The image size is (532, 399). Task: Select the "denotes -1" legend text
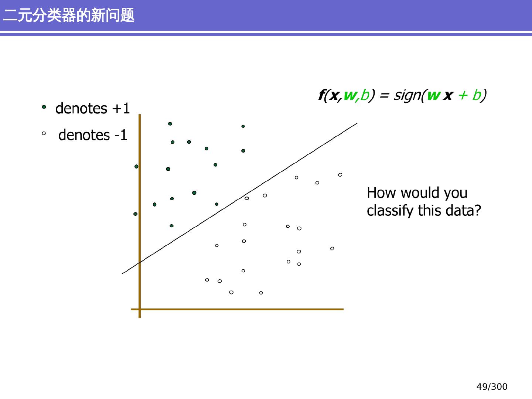[x=93, y=135]
